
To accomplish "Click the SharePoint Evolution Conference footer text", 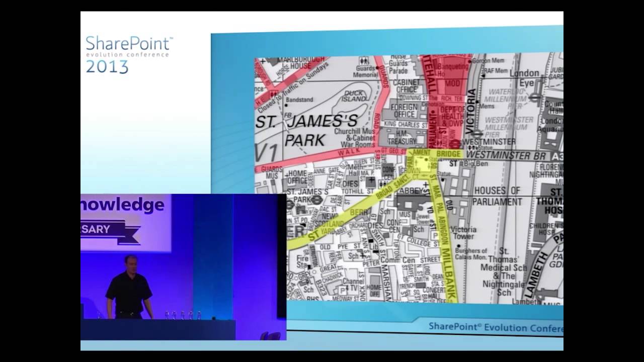I will click(x=496, y=327).
